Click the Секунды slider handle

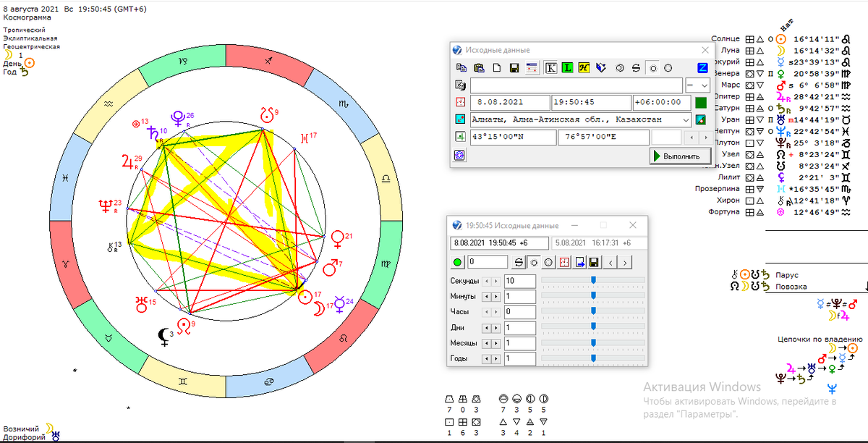coord(593,279)
